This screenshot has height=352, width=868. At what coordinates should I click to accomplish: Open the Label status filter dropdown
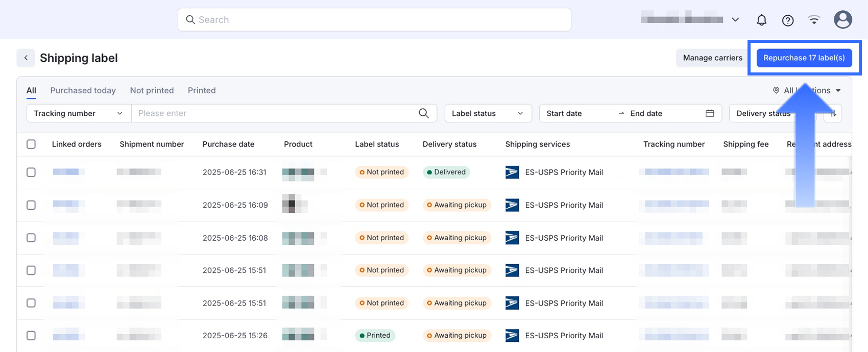[488, 113]
